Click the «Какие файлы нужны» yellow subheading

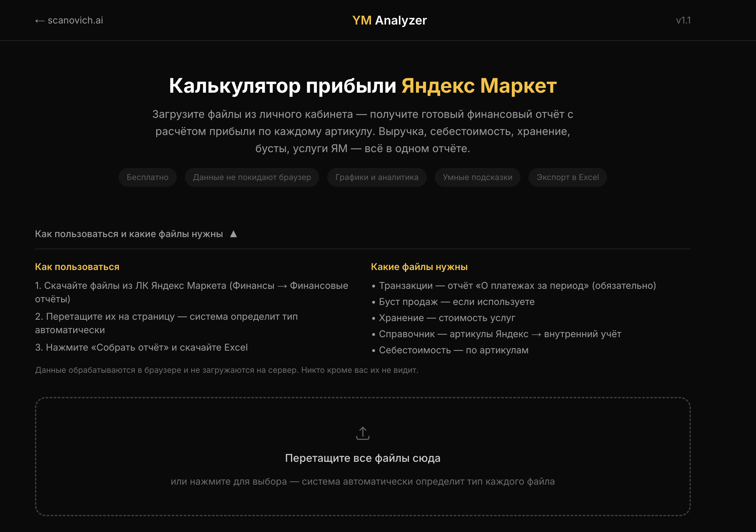coord(419,267)
